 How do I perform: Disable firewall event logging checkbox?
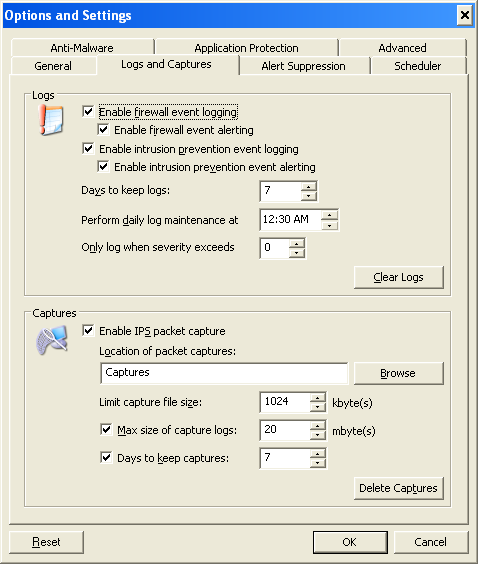[x=88, y=112]
